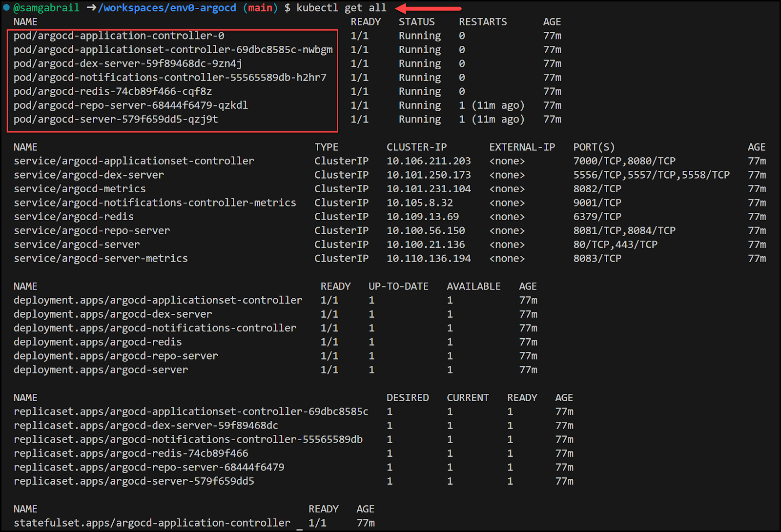The width and height of the screenshot is (781, 532).
Task: Click the CLUSTER-IP column header
Action: click(416, 147)
